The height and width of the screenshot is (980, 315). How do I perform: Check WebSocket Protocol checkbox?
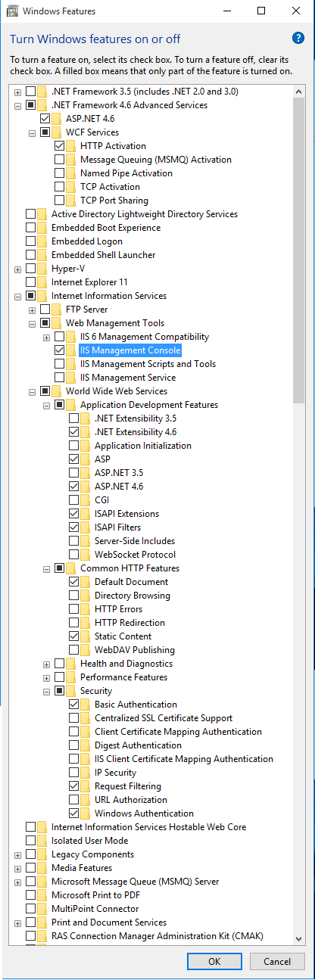(x=73, y=555)
